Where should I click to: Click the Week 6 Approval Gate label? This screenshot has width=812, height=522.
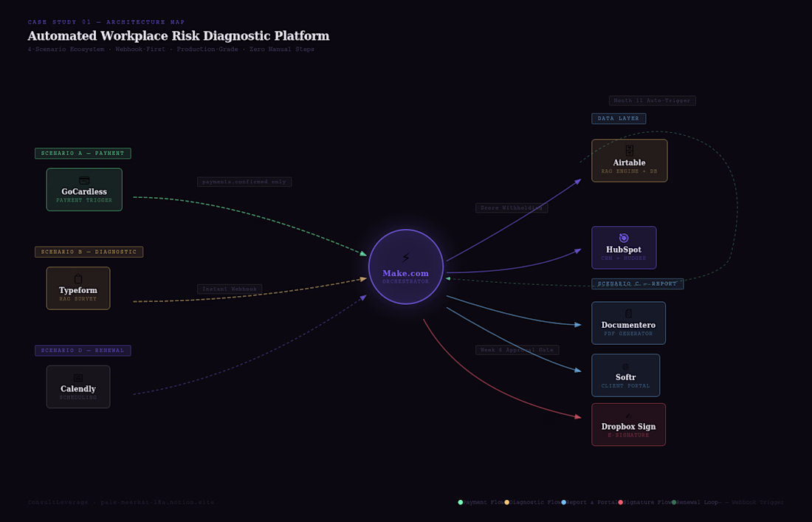click(x=517, y=350)
